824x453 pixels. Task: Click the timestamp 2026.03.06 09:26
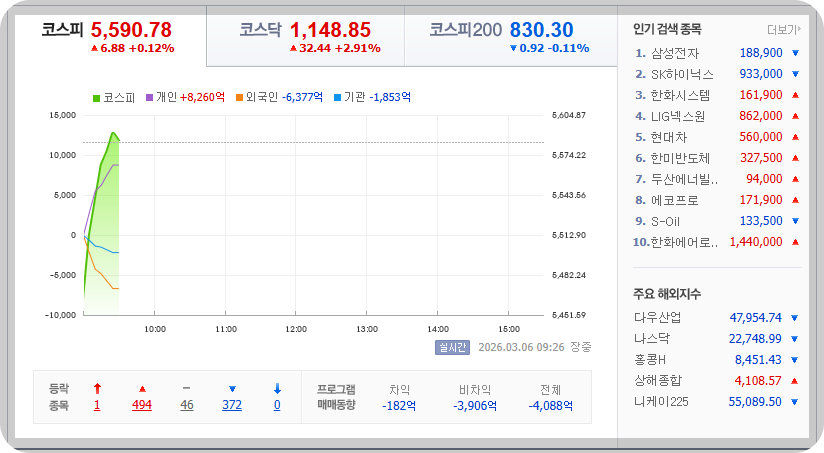pos(521,347)
